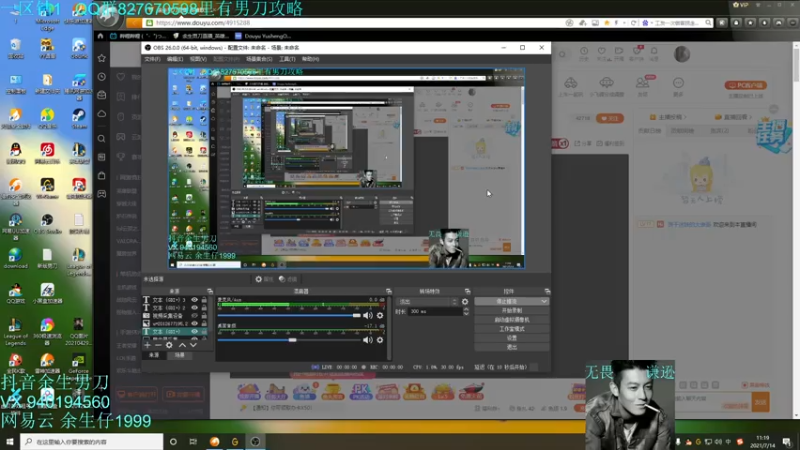Move selected source up with arrow icon
Image resolution: width=800 pixels, height=450 pixels.
point(182,345)
